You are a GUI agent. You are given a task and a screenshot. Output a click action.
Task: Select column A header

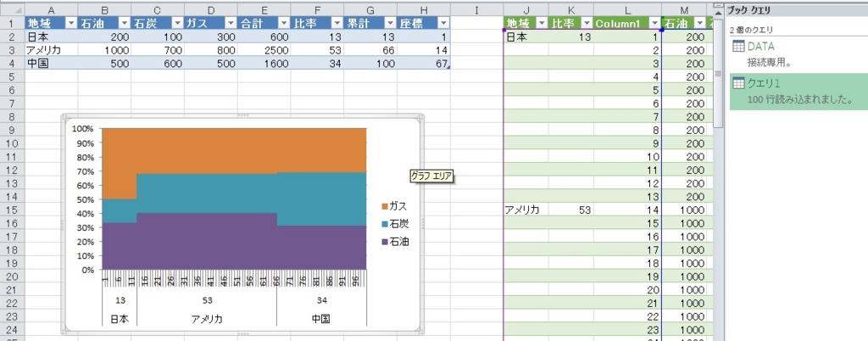[52, 10]
